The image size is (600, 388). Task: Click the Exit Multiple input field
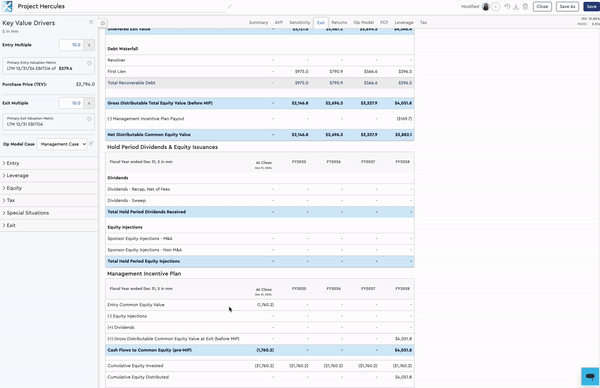[x=71, y=103]
